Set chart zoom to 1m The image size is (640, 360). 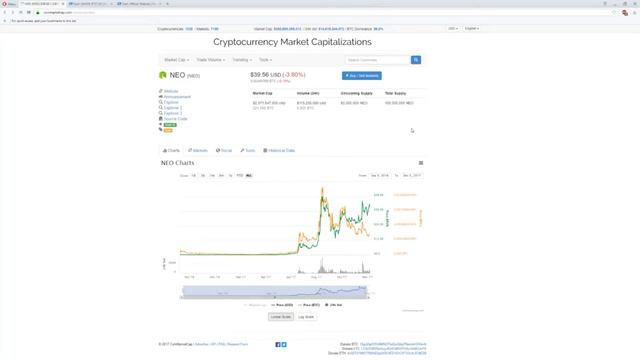point(212,176)
